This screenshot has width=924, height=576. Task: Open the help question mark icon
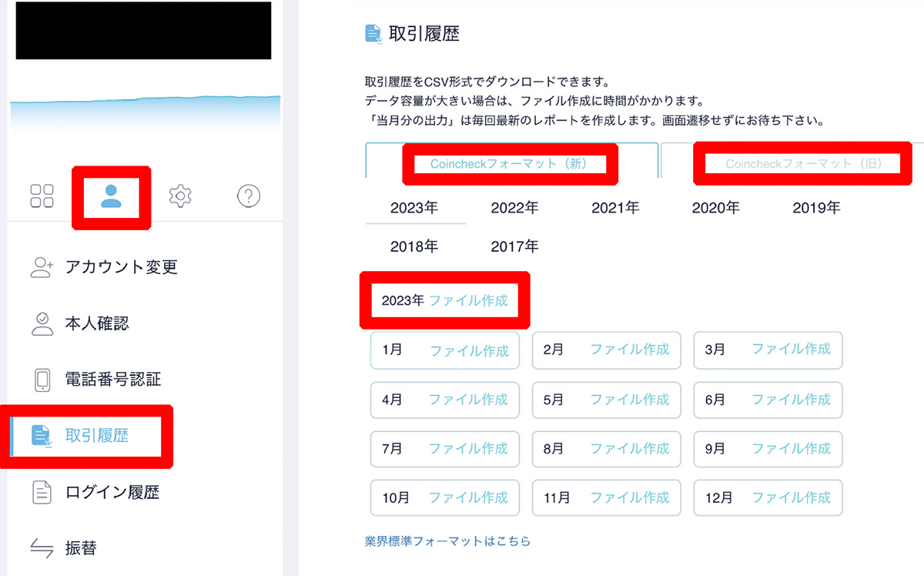tap(248, 196)
